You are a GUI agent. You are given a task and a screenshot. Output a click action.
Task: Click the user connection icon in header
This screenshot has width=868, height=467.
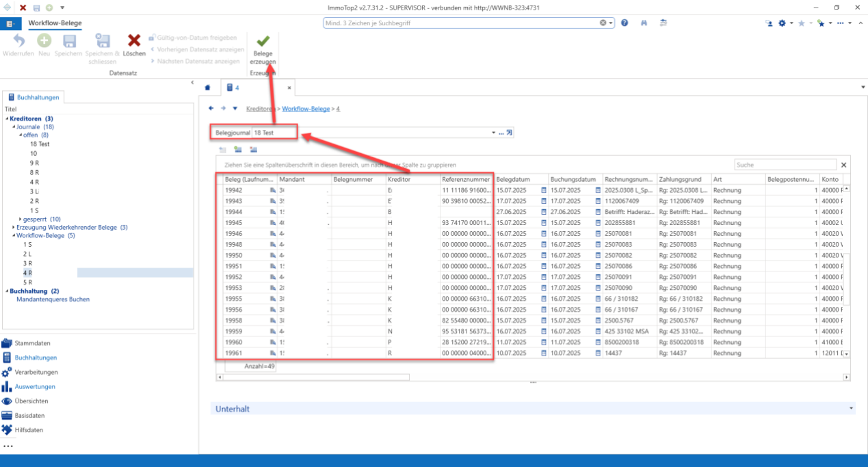769,23
